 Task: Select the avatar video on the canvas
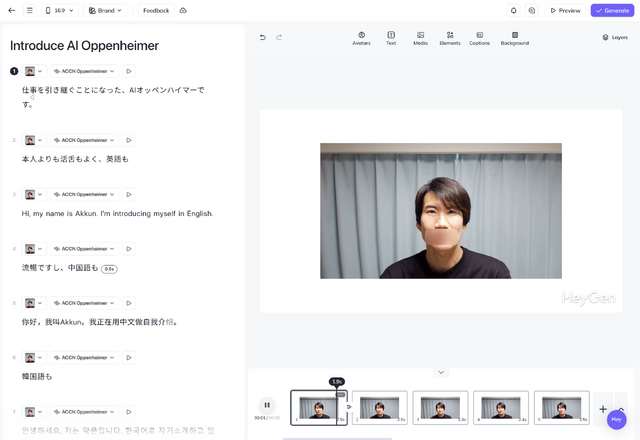(x=441, y=211)
